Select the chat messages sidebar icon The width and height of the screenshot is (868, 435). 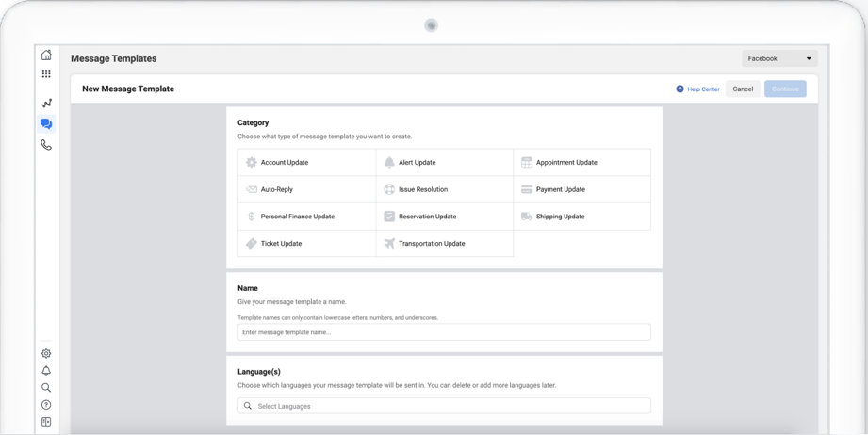tap(46, 124)
